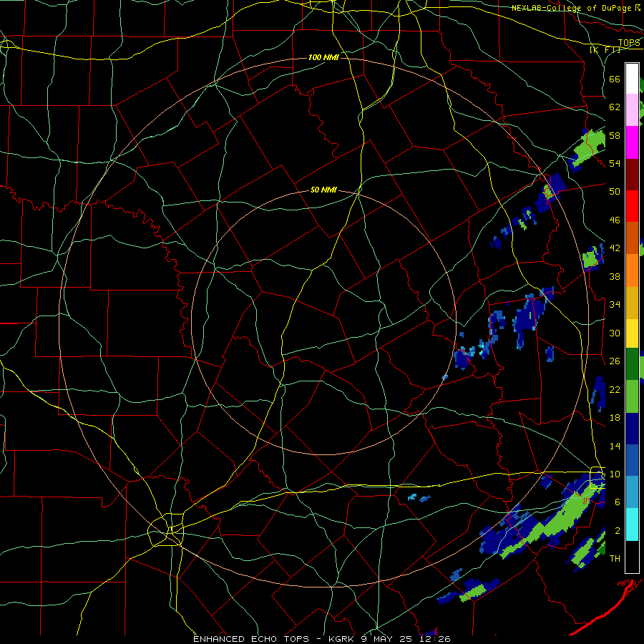Click the '66' legend value
This screenshot has height=644, width=644.
(615, 79)
